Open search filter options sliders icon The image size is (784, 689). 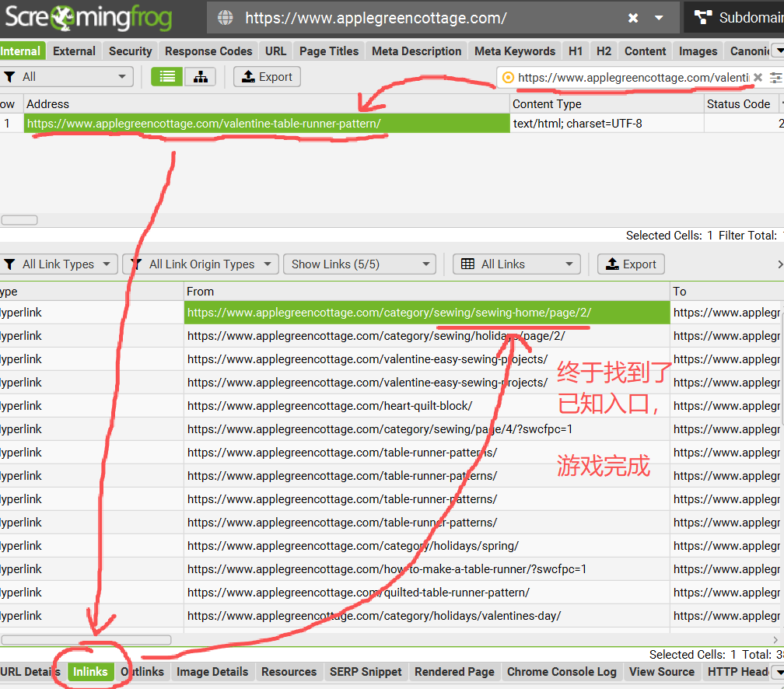tap(776, 78)
